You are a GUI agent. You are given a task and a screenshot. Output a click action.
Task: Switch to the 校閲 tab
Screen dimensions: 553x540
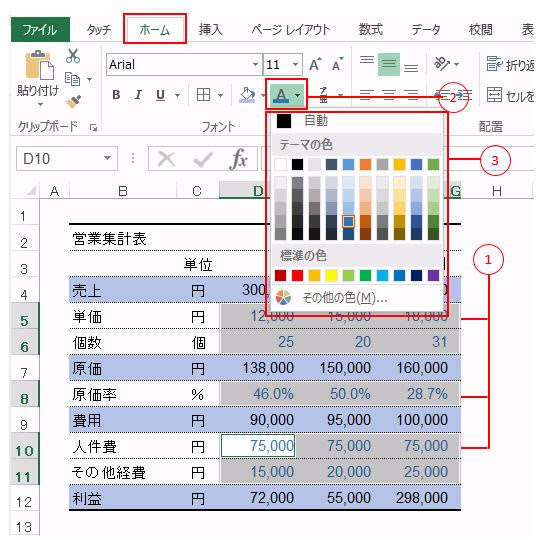pos(481,30)
